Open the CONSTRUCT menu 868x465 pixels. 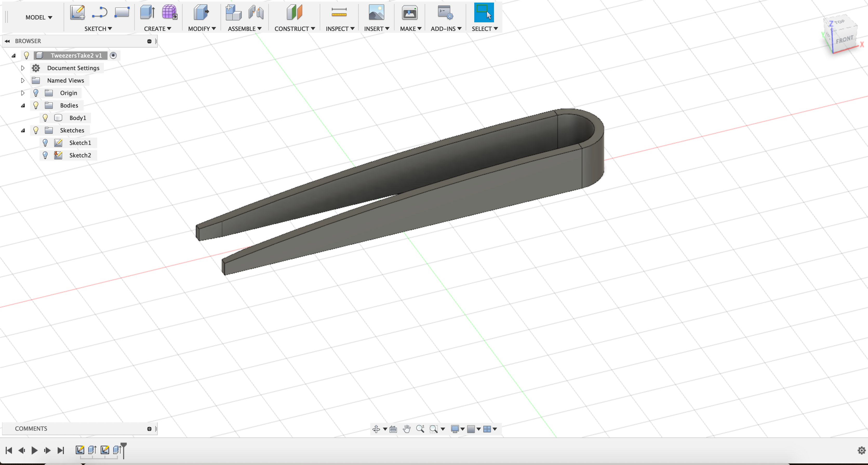(x=295, y=29)
